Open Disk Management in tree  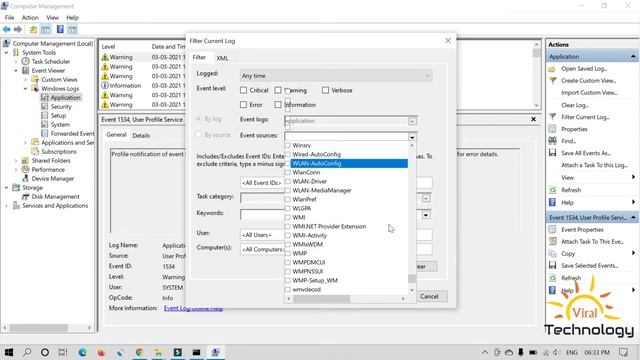point(56,197)
